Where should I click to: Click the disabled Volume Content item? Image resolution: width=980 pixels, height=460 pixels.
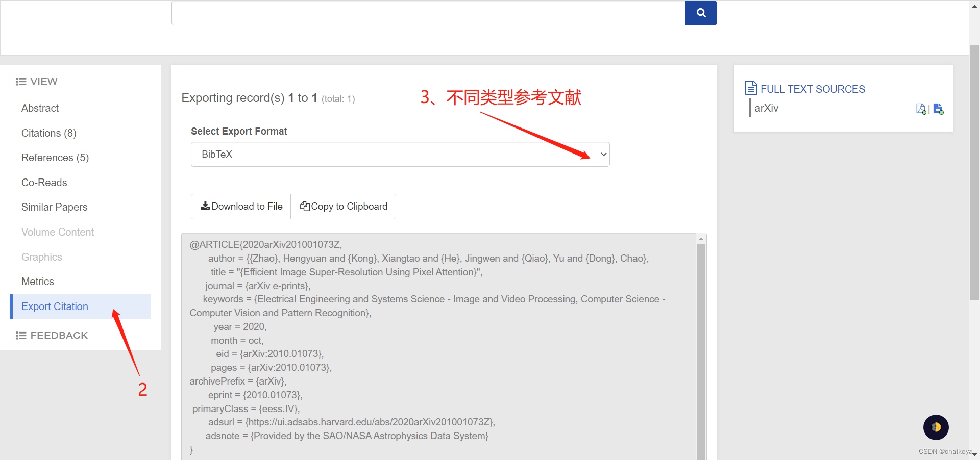(58, 232)
